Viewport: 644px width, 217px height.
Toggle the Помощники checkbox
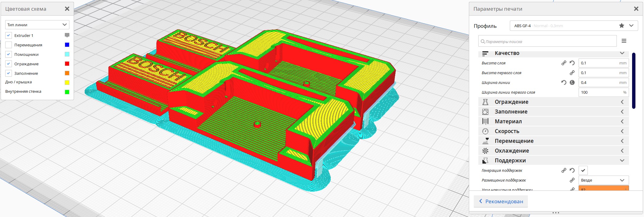[9, 54]
